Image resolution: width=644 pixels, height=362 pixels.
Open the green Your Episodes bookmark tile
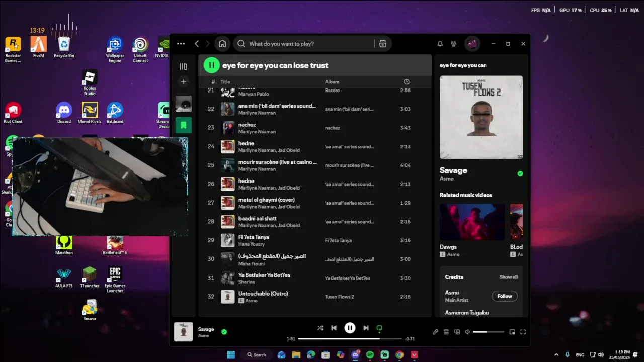pos(184,125)
